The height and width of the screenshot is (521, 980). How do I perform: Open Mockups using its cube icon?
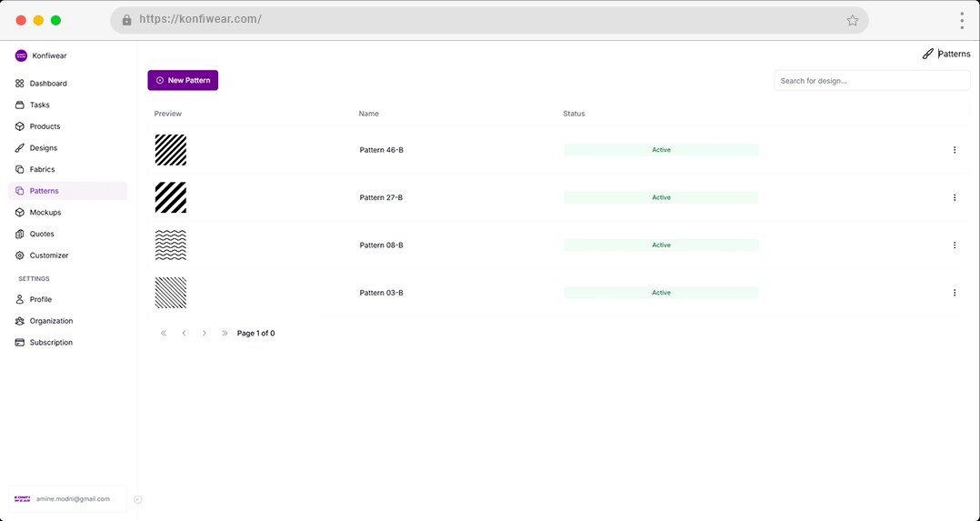[x=20, y=213]
